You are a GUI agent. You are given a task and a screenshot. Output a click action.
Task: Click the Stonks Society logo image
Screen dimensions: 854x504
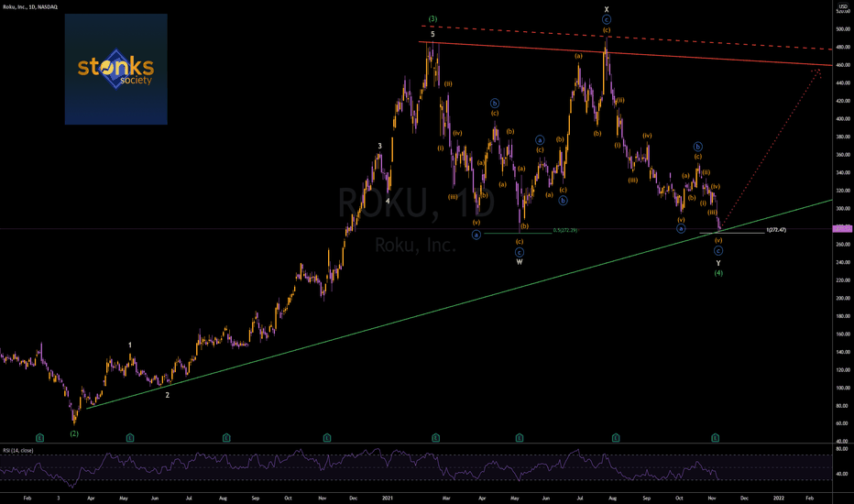[x=116, y=70]
